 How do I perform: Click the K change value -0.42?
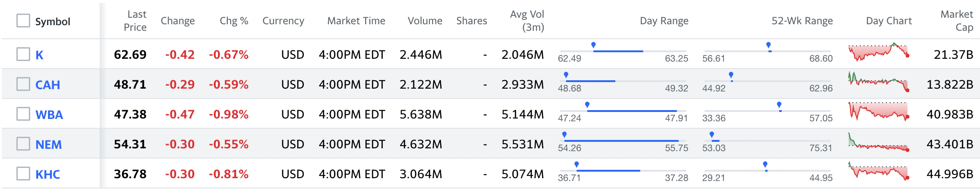(180, 55)
